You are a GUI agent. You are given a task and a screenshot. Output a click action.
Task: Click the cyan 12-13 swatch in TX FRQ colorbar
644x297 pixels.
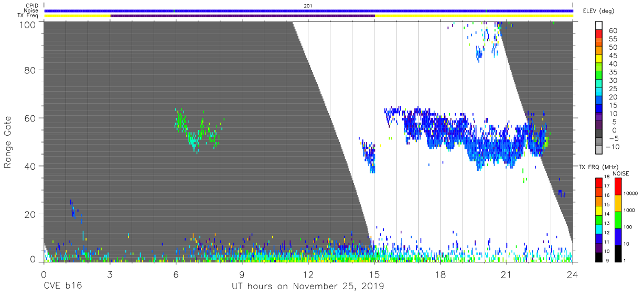(599, 229)
